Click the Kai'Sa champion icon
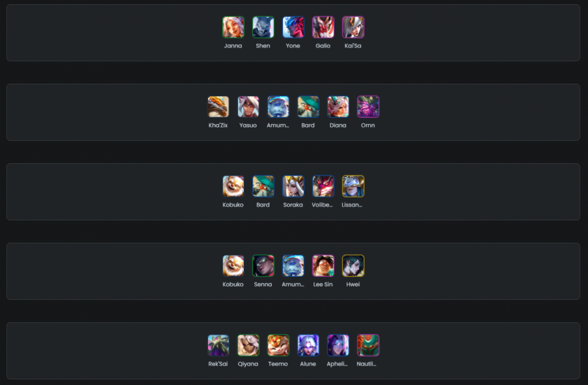Viewport: 588px width, 385px height. pos(353,27)
